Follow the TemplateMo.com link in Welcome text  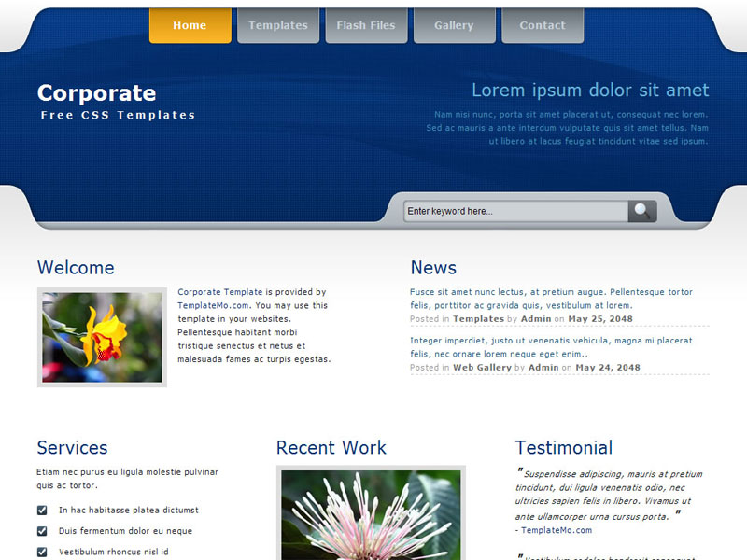(213, 305)
